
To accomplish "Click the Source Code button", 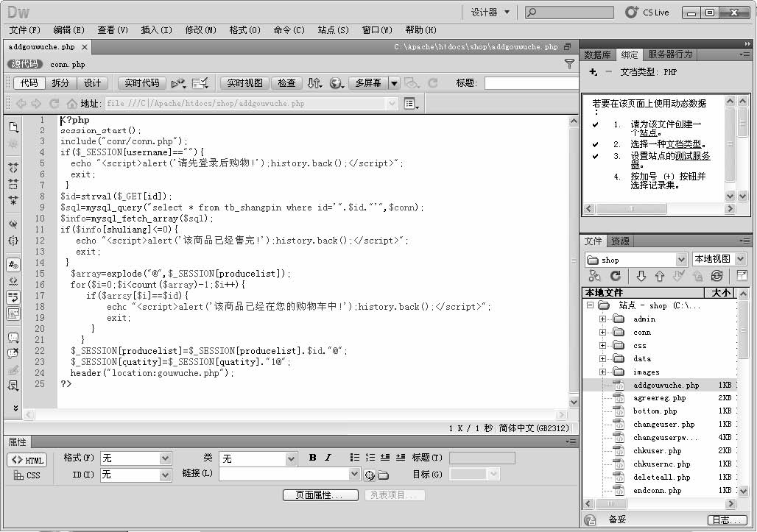I will [x=24, y=64].
